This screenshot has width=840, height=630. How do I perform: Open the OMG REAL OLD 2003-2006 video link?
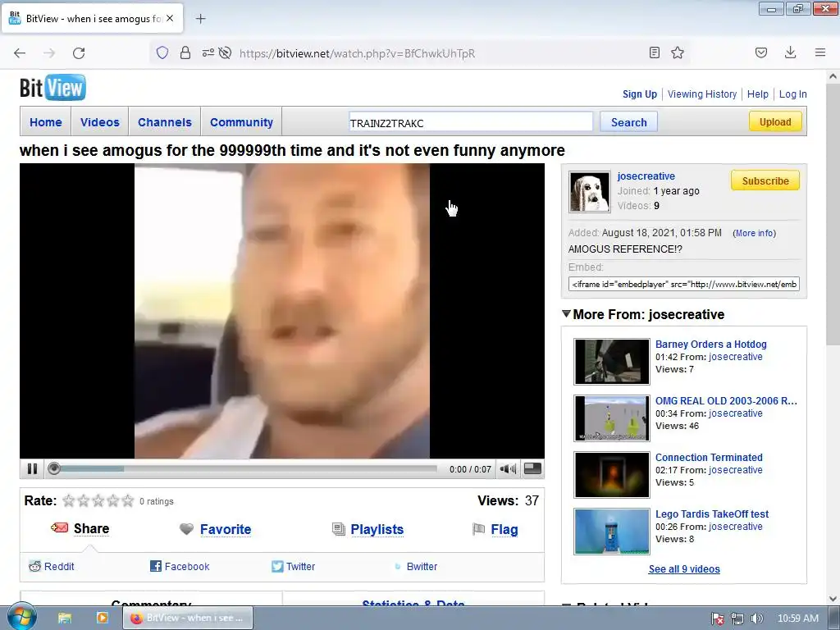coord(726,400)
